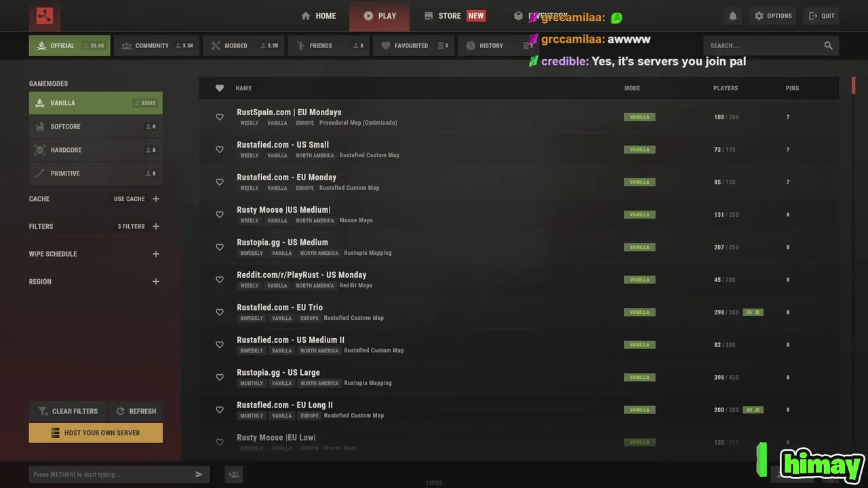Select the Softcore gamemode
Image resolution: width=868 pixels, height=488 pixels.
coord(96,127)
